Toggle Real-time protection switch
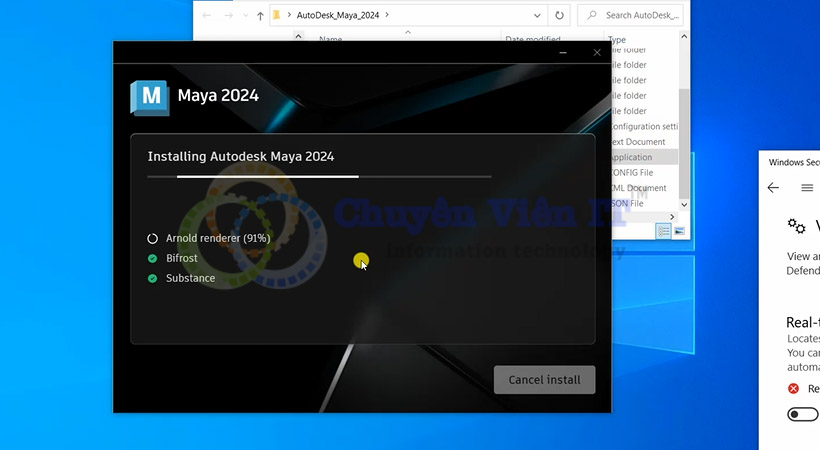The width and height of the screenshot is (820, 450). [802, 414]
